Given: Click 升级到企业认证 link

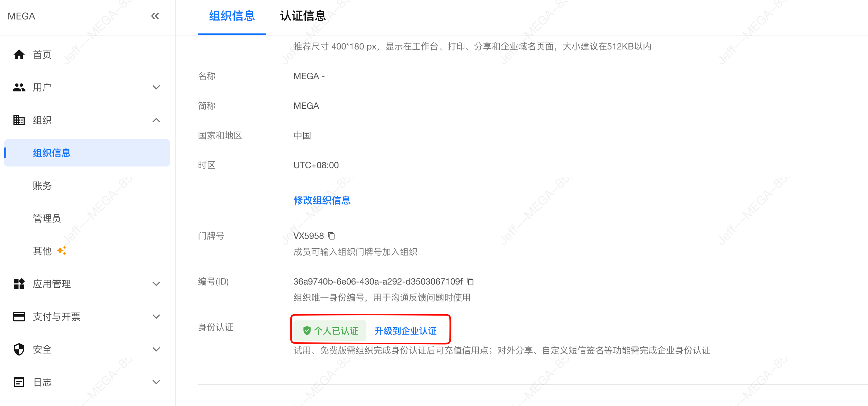Looking at the screenshot, I should point(405,331).
